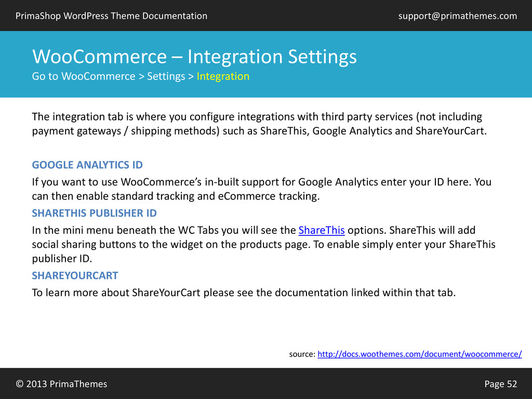Click the '© 2013 PrimaThemes' footer text

point(61,384)
